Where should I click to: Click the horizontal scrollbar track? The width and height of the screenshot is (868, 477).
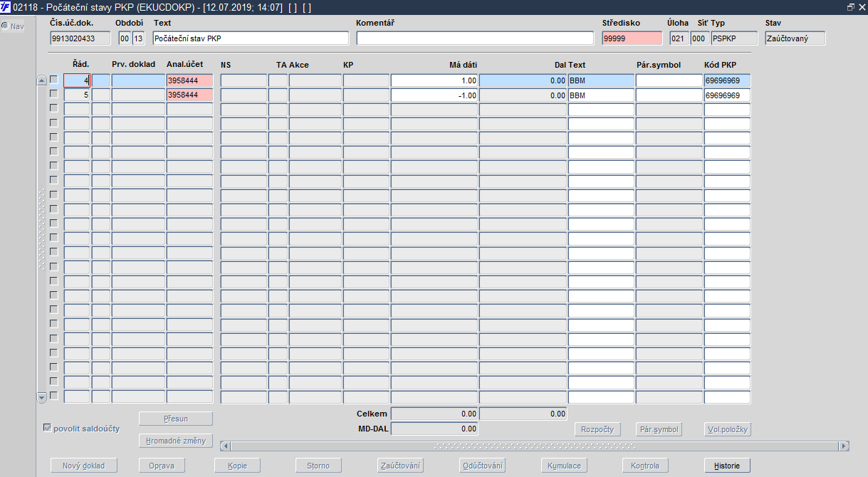pos(534,446)
